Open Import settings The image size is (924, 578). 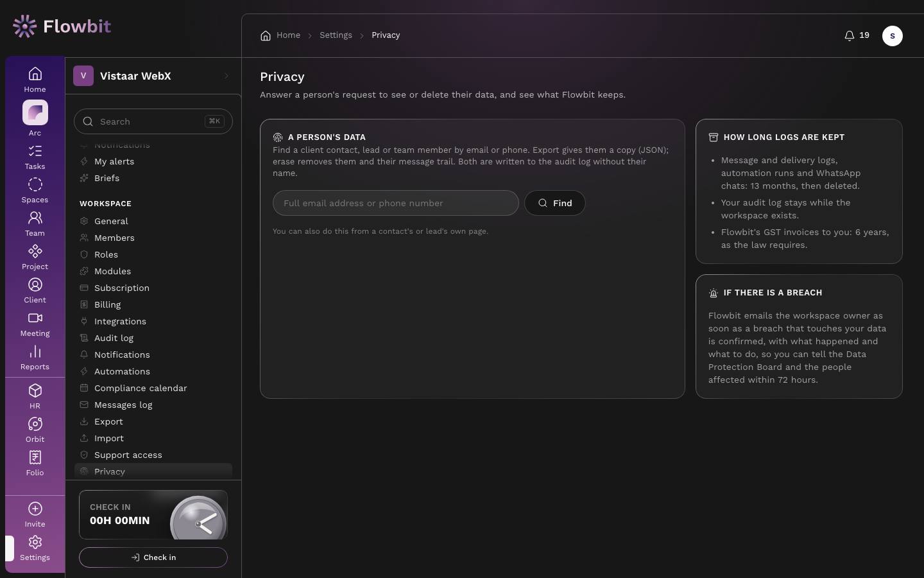[153, 438]
